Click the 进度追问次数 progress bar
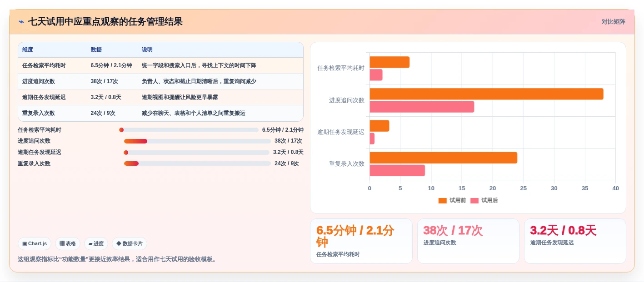The width and height of the screenshot is (644, 282). (197, 141)
